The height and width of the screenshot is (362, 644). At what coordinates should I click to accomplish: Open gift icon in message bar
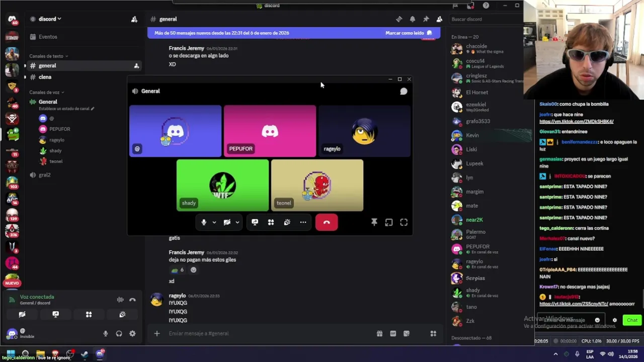pyautogui.click(x=379, y=333)
